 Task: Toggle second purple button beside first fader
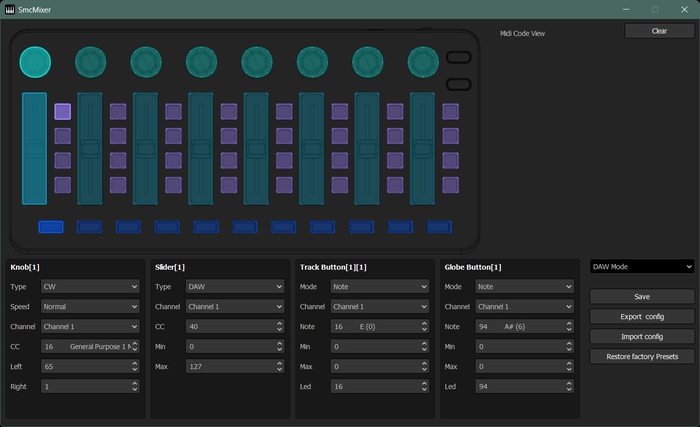click(63, 136)
